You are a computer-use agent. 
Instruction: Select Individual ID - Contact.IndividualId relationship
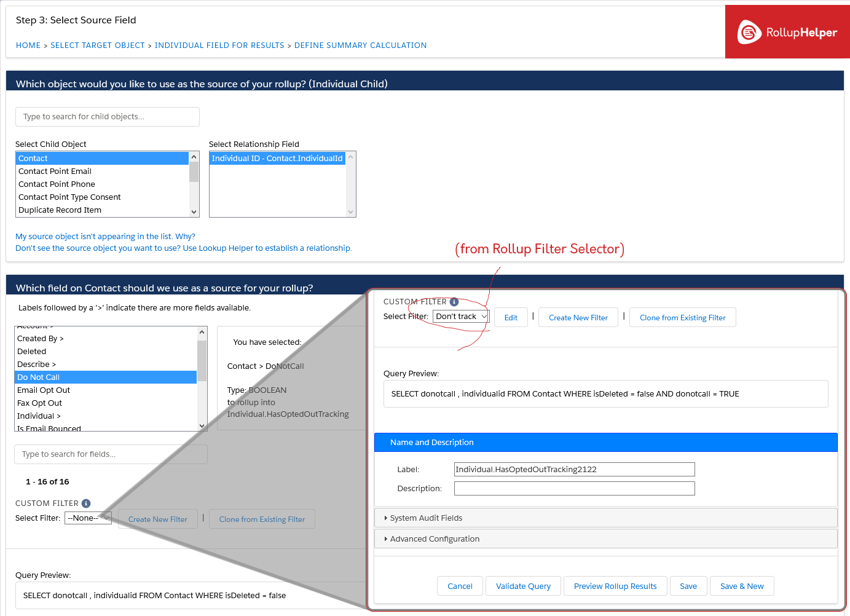(277, 159)
